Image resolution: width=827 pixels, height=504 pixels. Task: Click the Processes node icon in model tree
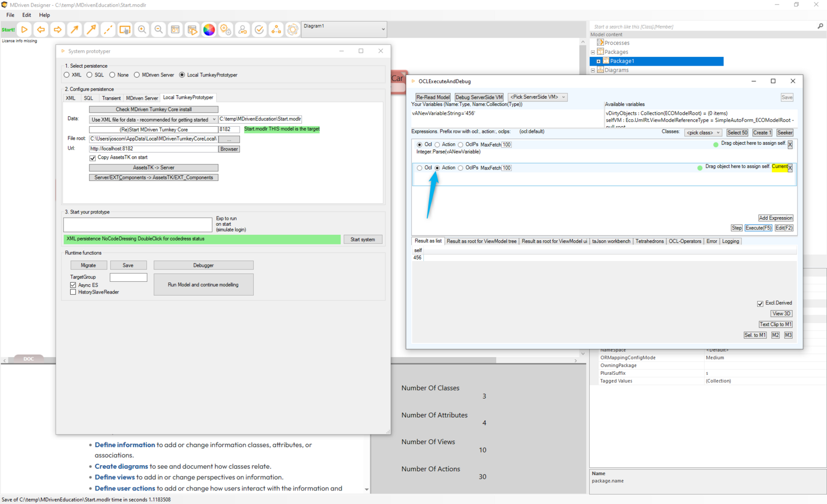click(x=600, y=42)
